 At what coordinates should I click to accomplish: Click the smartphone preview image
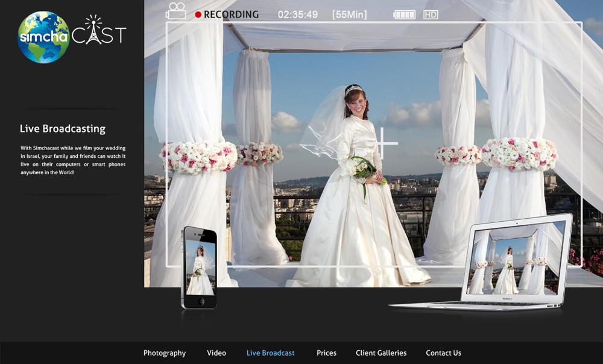tap(199, 268)
